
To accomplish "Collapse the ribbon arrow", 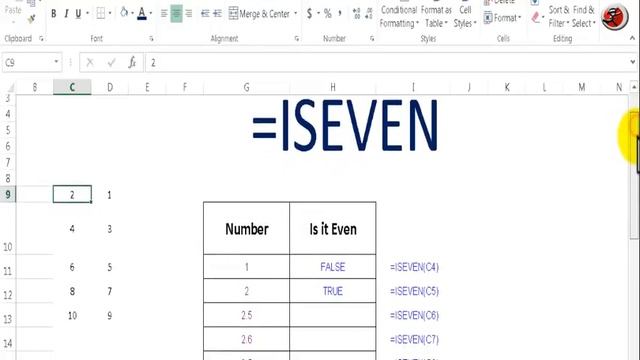I will point(633,38).
